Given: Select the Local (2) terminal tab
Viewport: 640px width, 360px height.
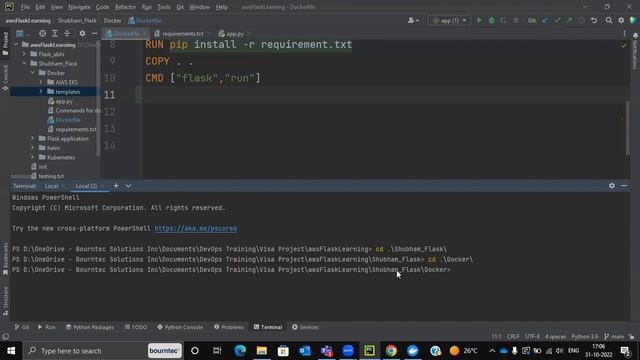Looking at the screenshot, I should [x=86, y=186].
